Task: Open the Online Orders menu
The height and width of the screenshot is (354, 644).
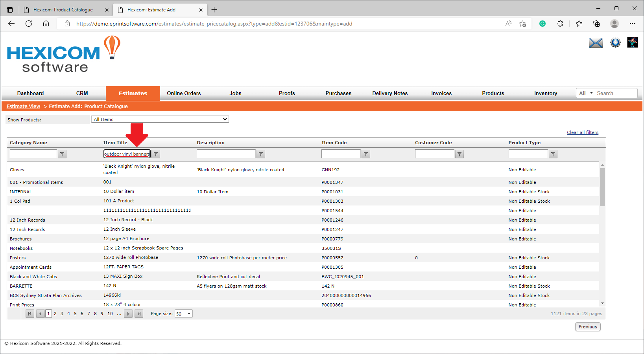Action: pos(184,93)
